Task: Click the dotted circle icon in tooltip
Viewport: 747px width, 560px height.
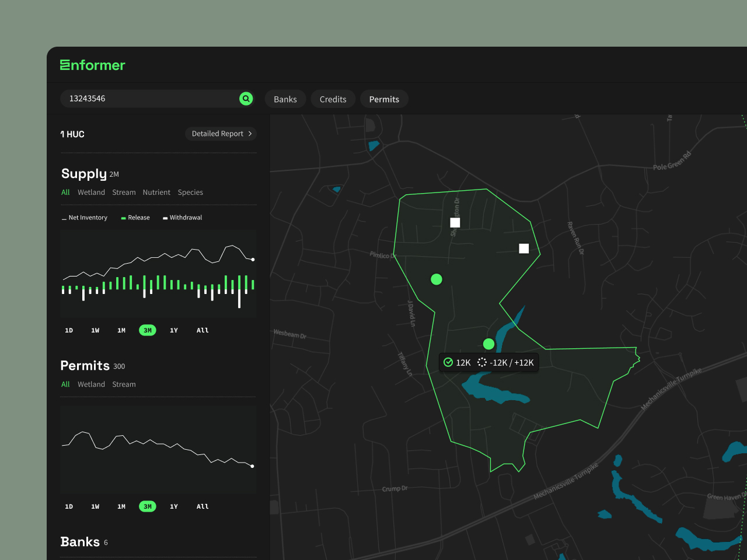Action: click(482, 362)
